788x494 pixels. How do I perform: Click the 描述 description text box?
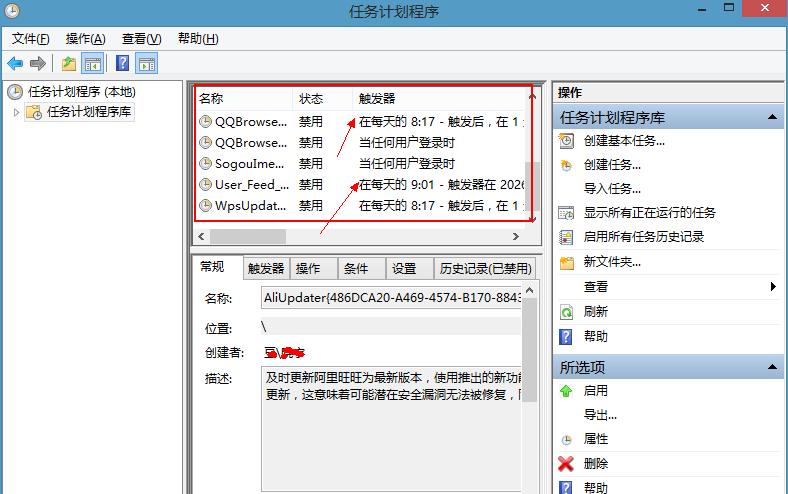coord(391,429)
